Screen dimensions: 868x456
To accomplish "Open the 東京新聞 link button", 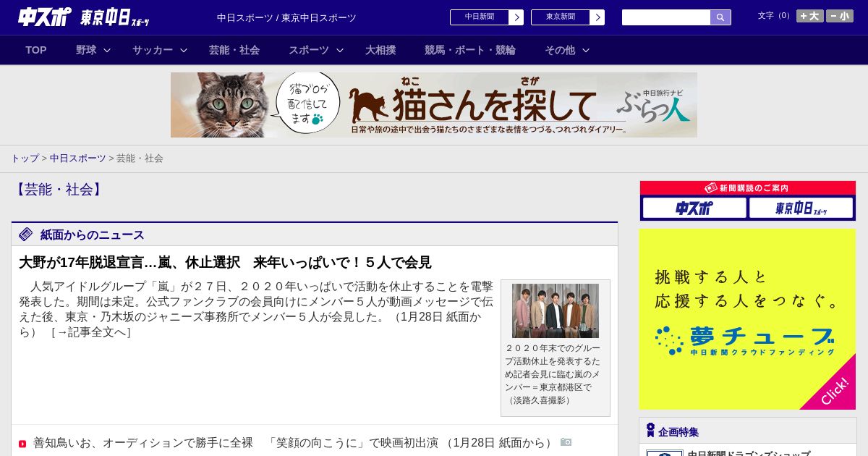I will point(561,17).
